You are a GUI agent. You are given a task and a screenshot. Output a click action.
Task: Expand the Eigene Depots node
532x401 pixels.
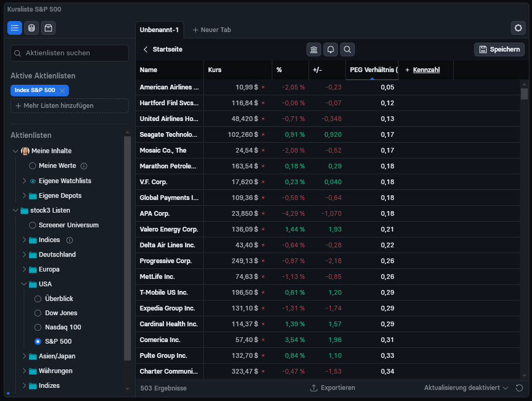24,196
